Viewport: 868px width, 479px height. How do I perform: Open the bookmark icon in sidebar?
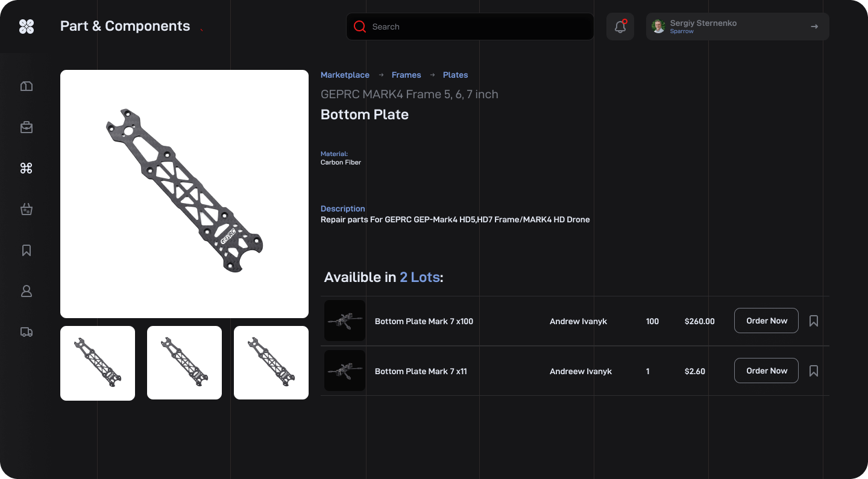coord(27,250)
